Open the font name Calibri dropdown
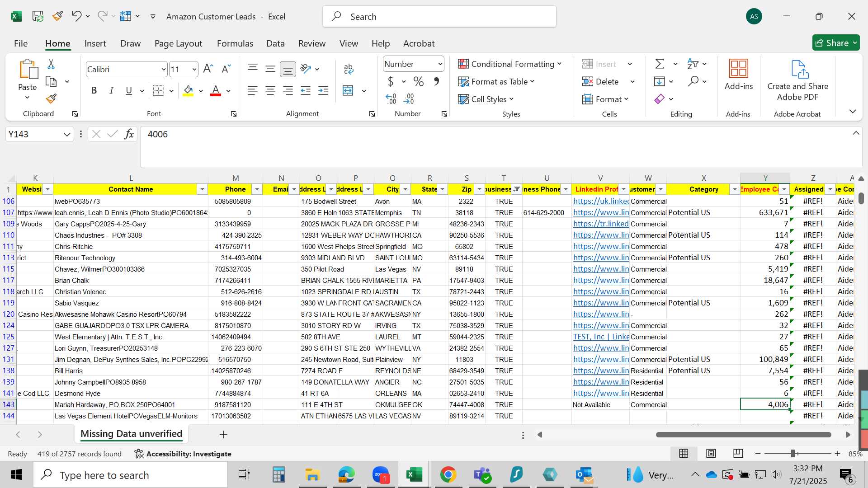 (x=163, y=70)
